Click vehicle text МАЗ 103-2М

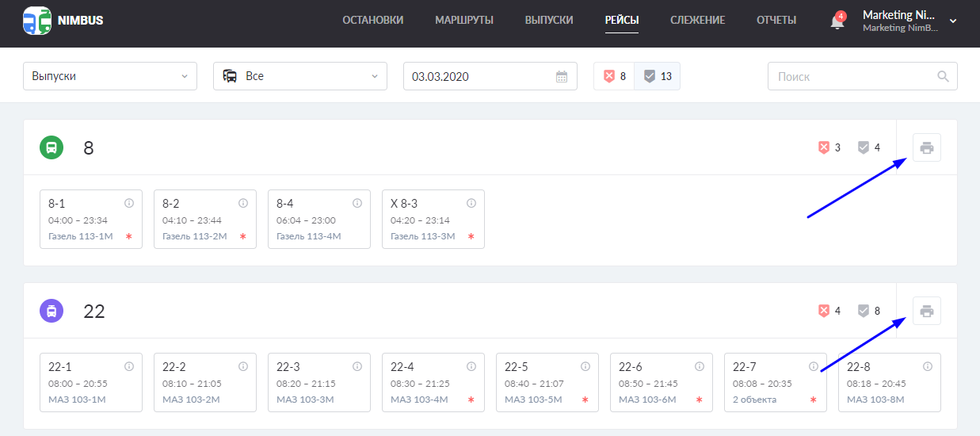[x=191, y=400]
